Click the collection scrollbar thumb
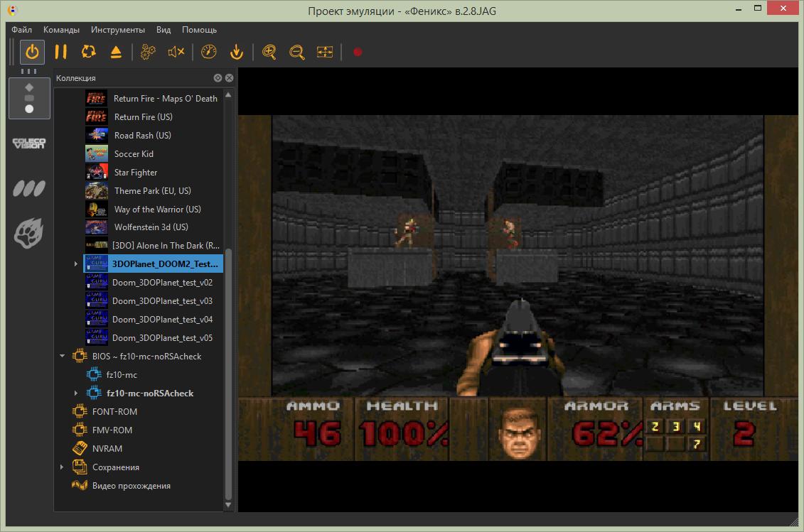The height and width of the screenshot is (532, 804). point(228,374)
